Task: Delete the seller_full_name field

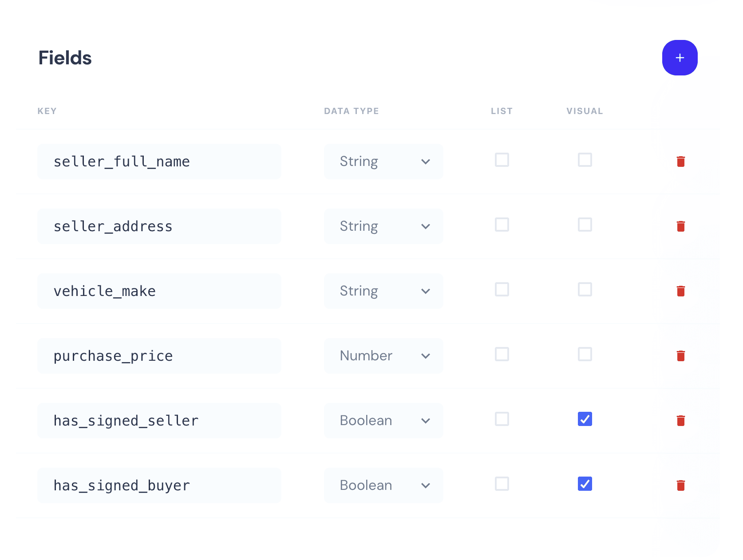Action: pos(682,162)
